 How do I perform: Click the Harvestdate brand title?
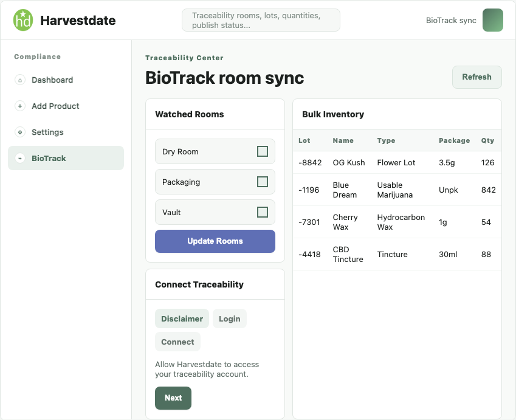point(78,21)
